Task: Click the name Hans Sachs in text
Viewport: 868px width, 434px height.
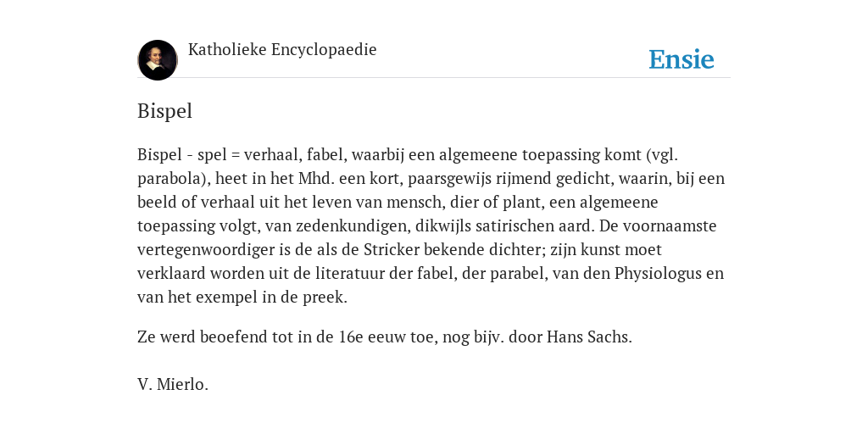Action: 589,337
